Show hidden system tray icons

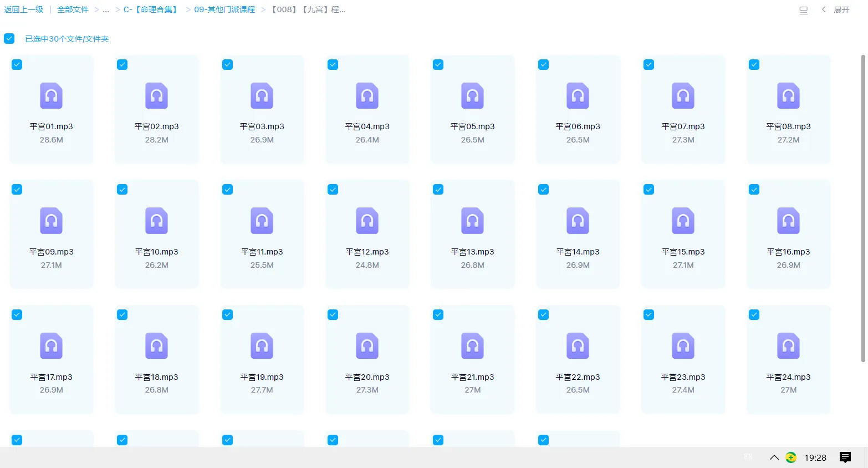(774, 457)
